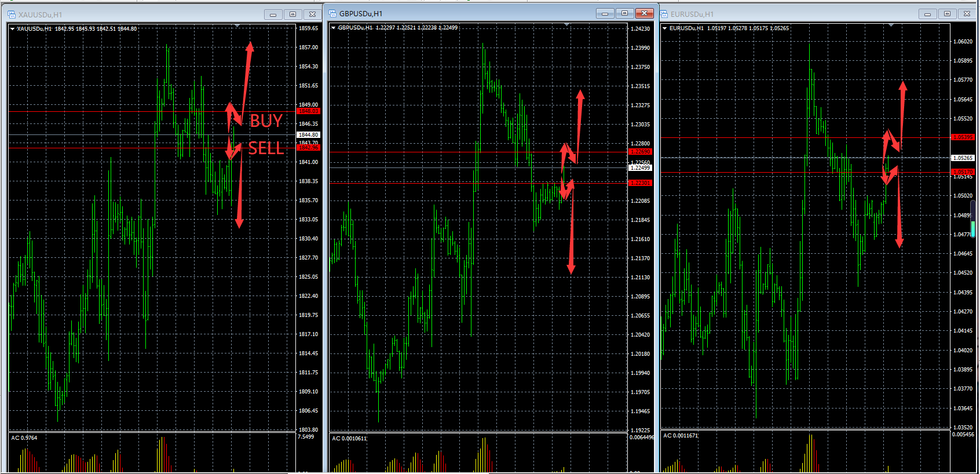Click the GBPUSDu,H1 chart window icon

[332, 13]
